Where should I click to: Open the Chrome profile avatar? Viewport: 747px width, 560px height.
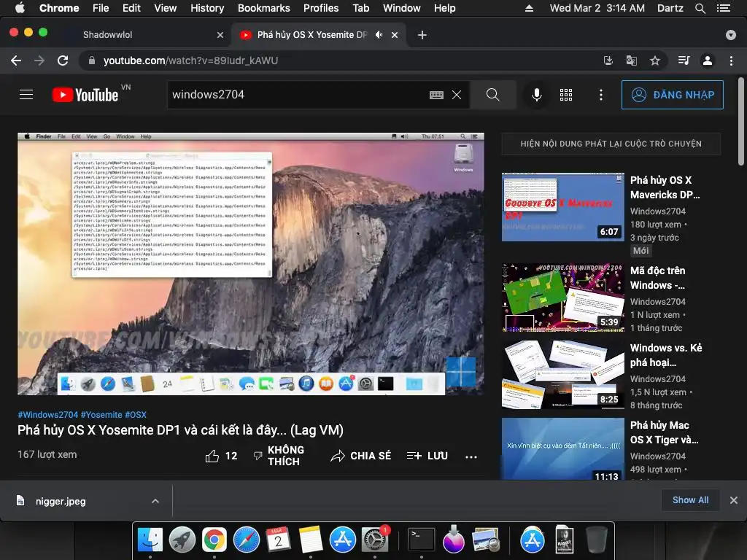pyautogui.click(x=708, y=61)
